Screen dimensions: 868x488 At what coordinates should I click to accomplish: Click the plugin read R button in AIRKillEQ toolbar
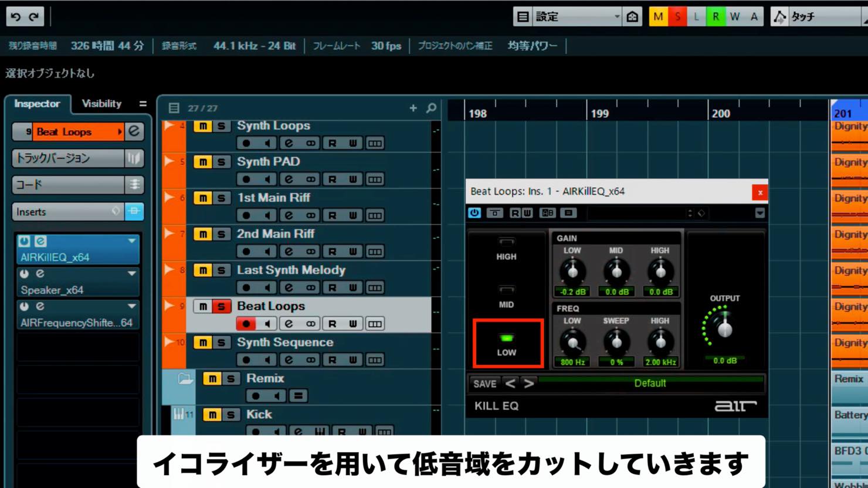514,213
